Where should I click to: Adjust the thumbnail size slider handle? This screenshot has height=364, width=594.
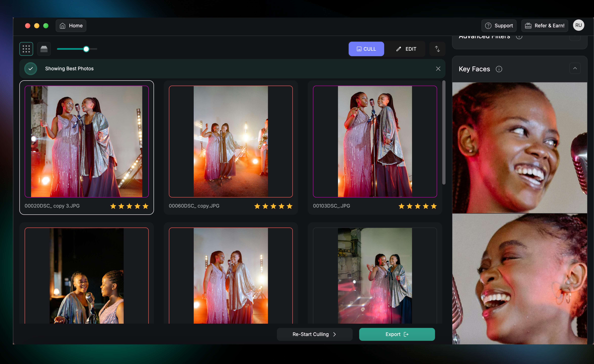point(86,49)
